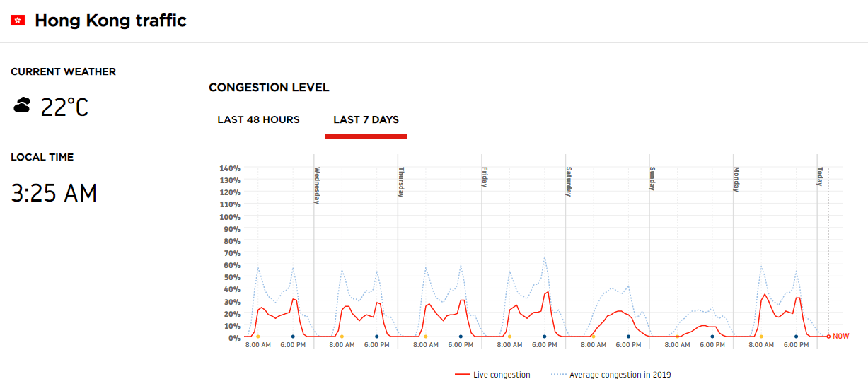This screenshot has width=868, height=391.
Task: Click the Saturday day label
Action: pos(569,182)
